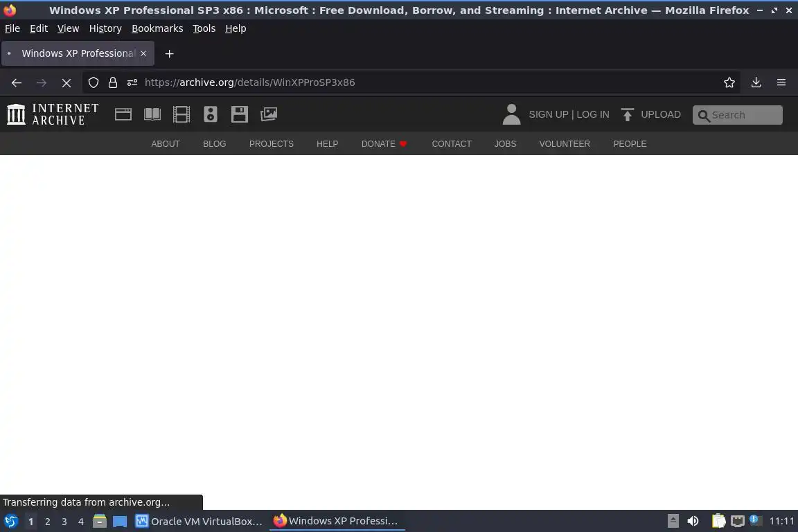
Task: Open site permissions icon in address bar
Action: click(132, 82)
